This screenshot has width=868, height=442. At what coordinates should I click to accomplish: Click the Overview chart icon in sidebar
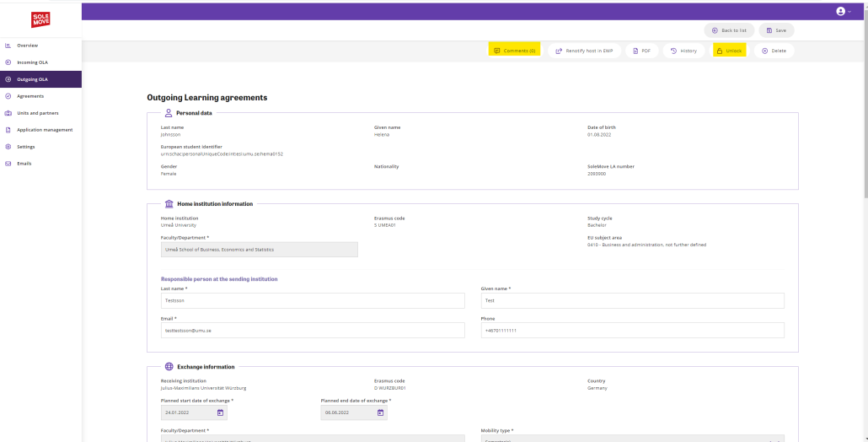point(8,46)
